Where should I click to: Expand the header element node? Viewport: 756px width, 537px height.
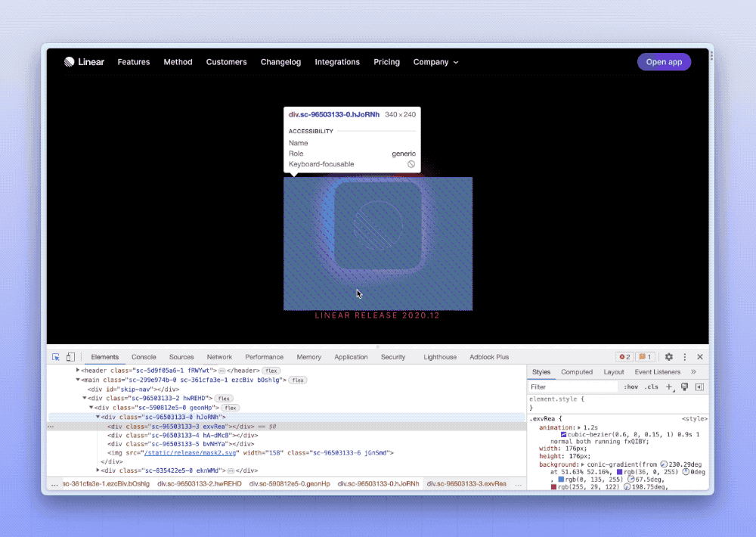pyautogui.click(x=78, y=371)
